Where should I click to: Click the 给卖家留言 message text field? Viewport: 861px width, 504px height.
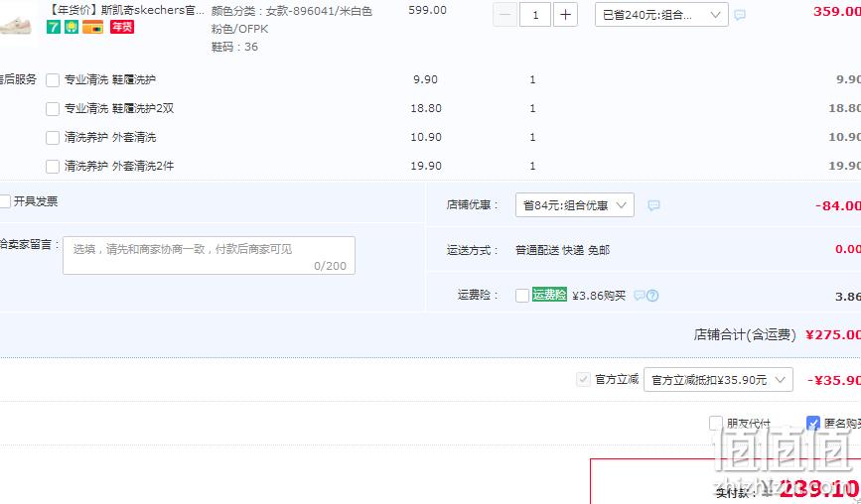[209, 256]
